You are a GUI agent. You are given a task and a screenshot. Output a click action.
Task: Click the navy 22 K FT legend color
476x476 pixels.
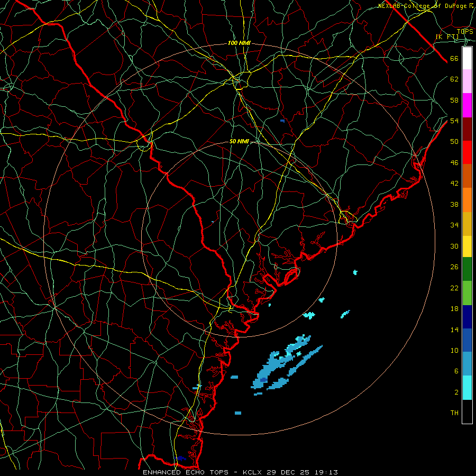(x=467, y=317)
